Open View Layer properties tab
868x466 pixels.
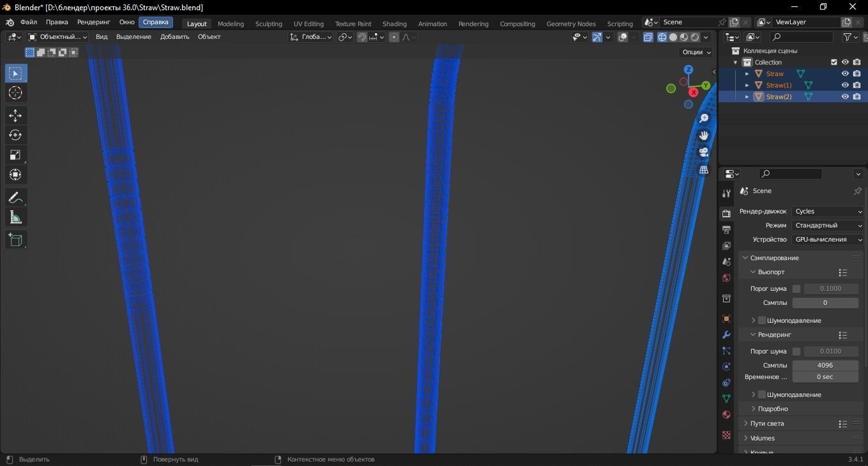[x=726, y=245]
